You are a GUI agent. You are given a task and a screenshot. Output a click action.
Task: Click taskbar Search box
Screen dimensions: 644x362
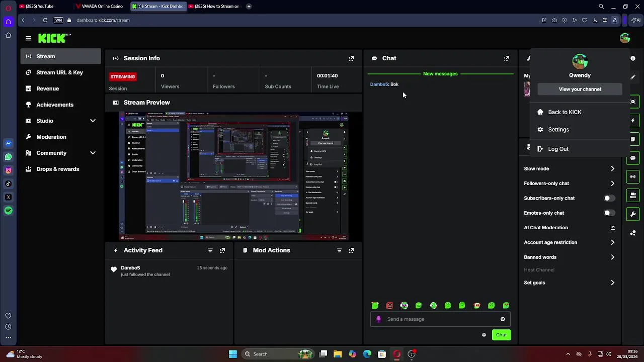[x=277, y=354]
